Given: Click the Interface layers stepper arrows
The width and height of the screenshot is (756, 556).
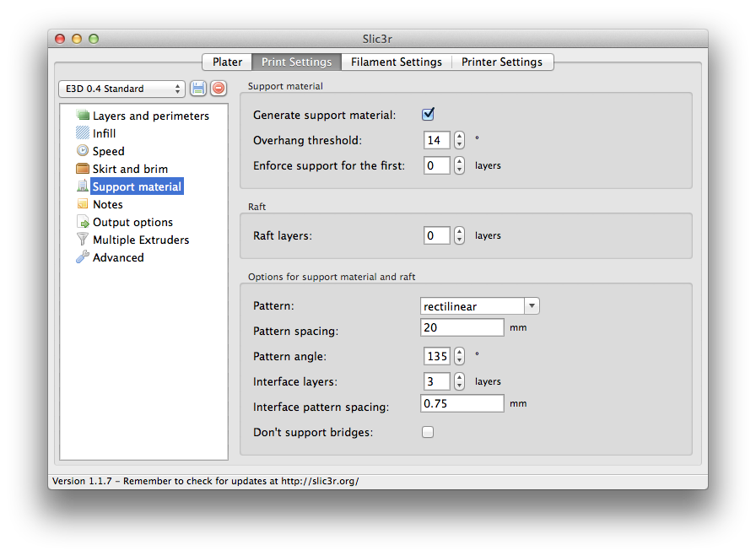Looking at the screenshot, I should [460, 381].
